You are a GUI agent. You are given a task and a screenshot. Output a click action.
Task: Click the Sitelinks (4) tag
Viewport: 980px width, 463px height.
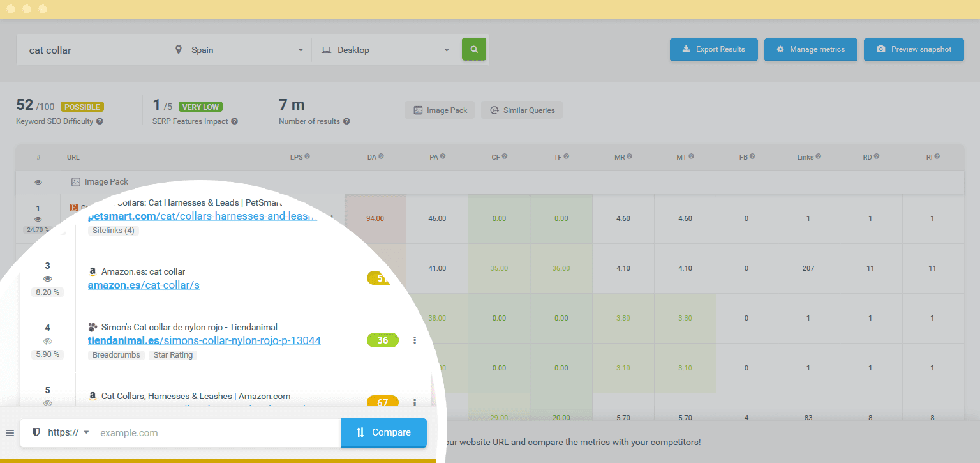[x=114, y=231]
